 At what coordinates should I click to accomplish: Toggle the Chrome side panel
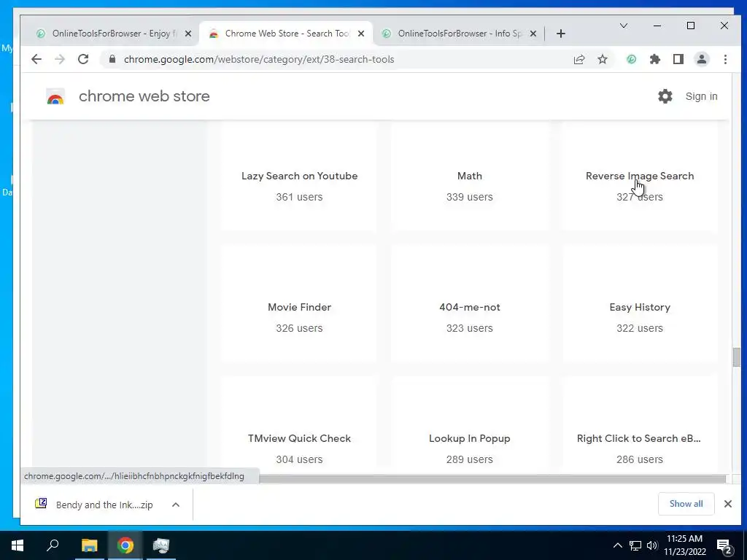point(678,59)
